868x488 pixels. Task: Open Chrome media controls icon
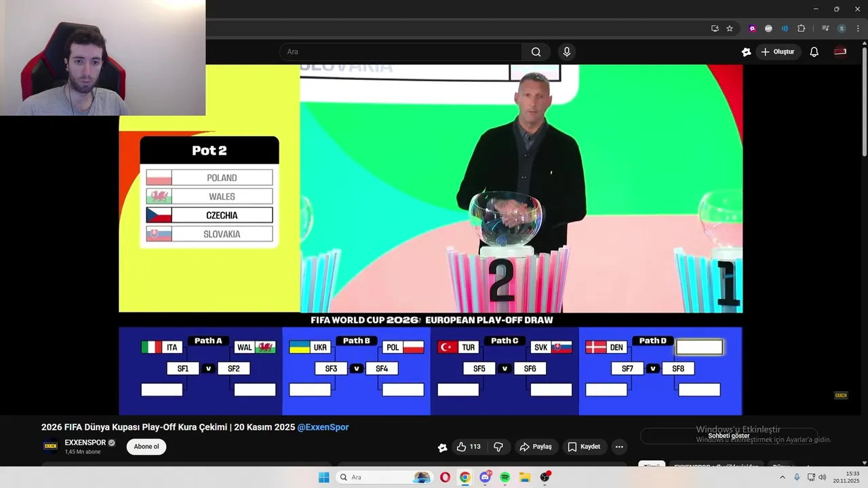click(825, 28)
